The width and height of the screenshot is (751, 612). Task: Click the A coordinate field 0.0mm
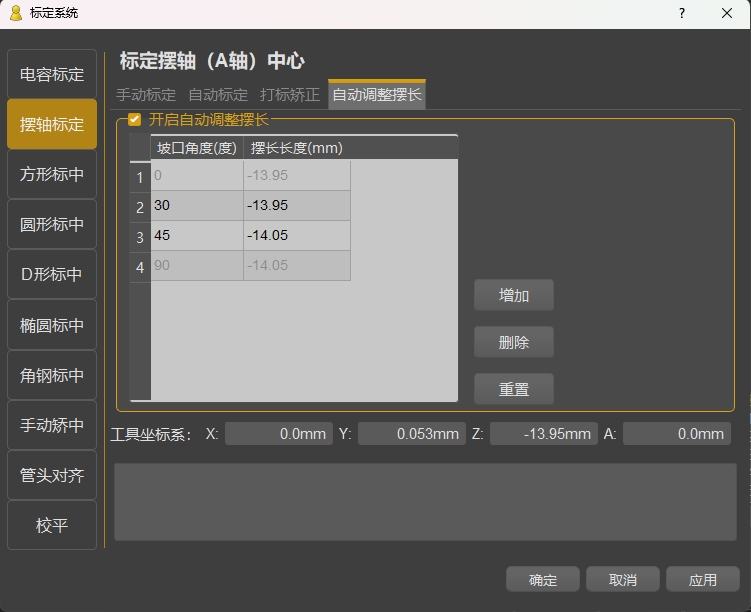point(677,434)
